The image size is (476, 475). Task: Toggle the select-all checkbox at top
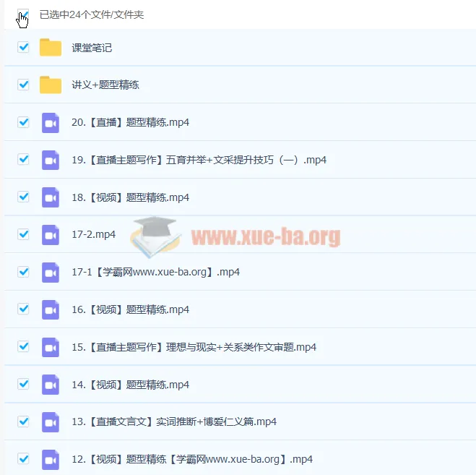tap(23, 14)
